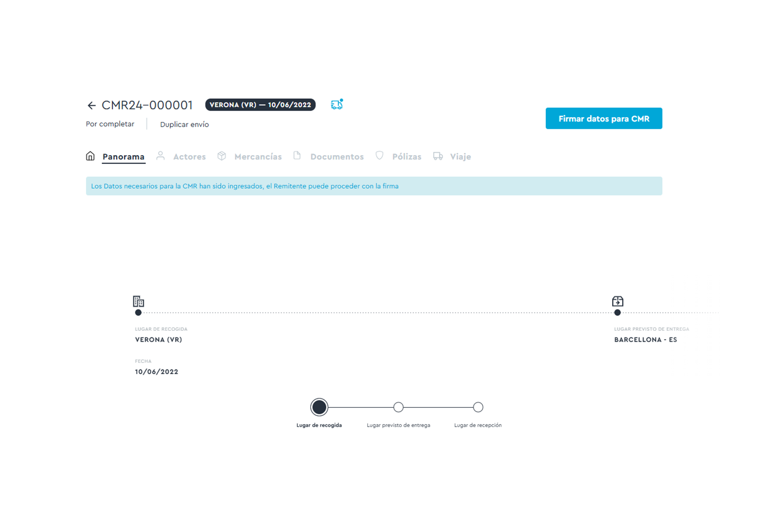The image size is (772, 532).
Task: Click the box icon beside Mercancías
Action: click(222, 156)
